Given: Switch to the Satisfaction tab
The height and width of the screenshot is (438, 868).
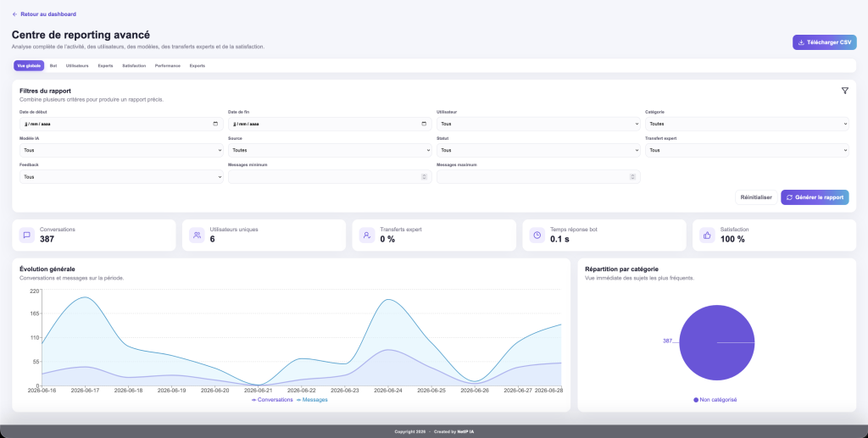Looking at the screenshot, I should click(134, 66).
